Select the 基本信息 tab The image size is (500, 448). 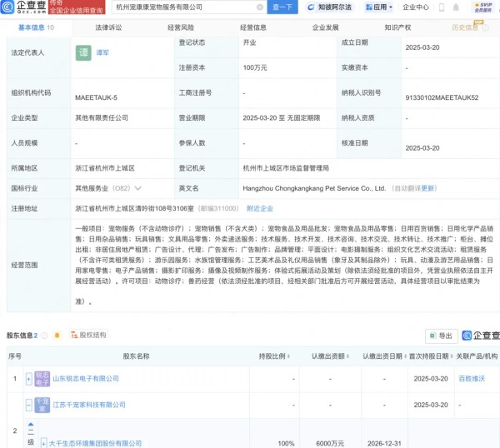36,27
